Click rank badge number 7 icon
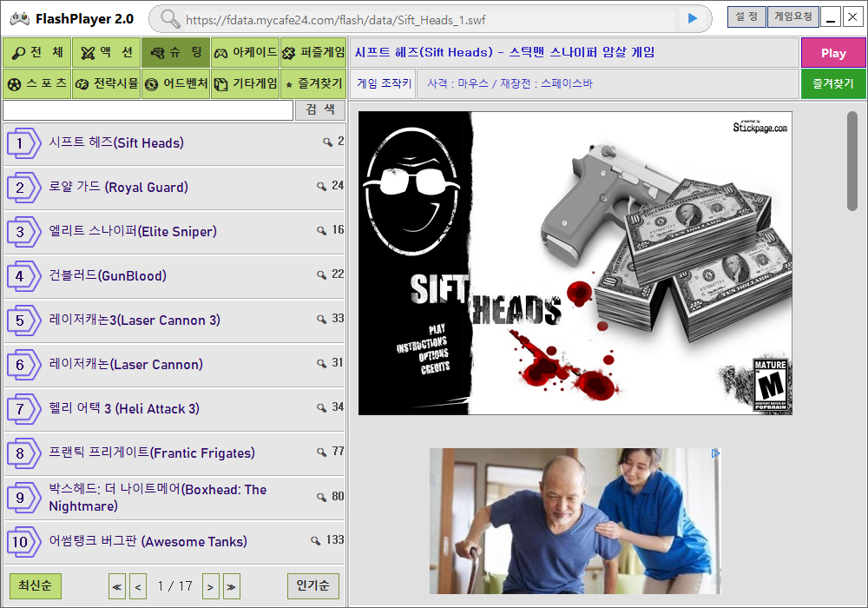Image resolution: width=868 pixels, height=608 pixels. pos(23,409)
